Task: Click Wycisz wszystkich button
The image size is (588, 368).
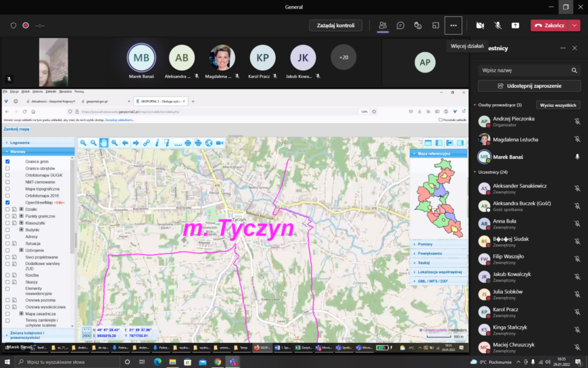Action: [558, 105]
